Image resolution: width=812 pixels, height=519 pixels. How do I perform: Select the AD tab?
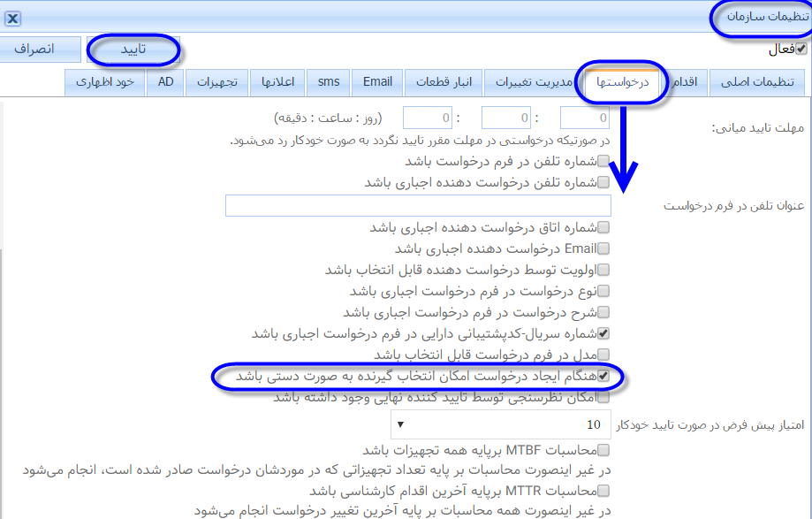click(165, 82)
